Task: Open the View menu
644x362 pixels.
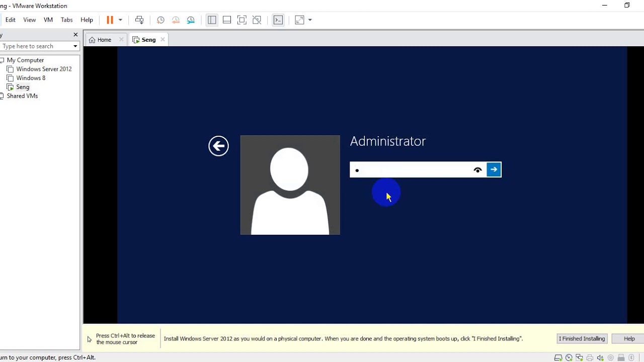Action: [x=30, y=20]
